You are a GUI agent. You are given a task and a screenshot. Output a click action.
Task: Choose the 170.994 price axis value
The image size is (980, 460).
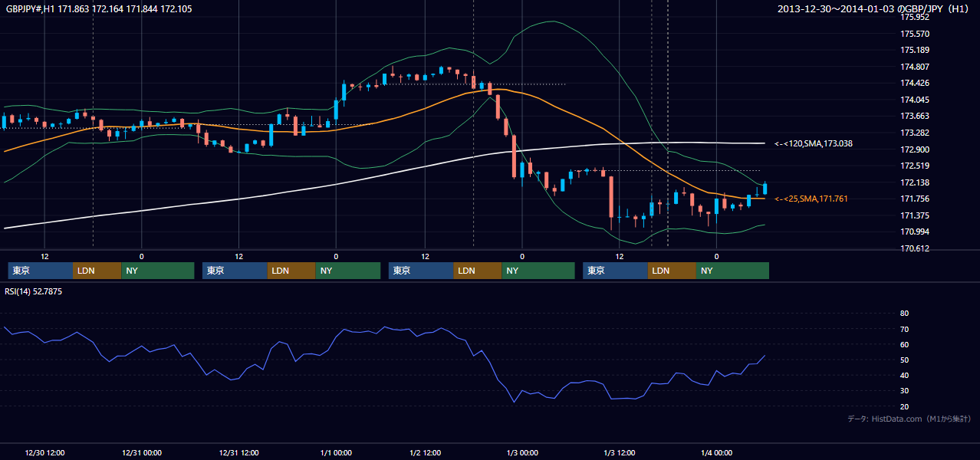coord(915,232)
